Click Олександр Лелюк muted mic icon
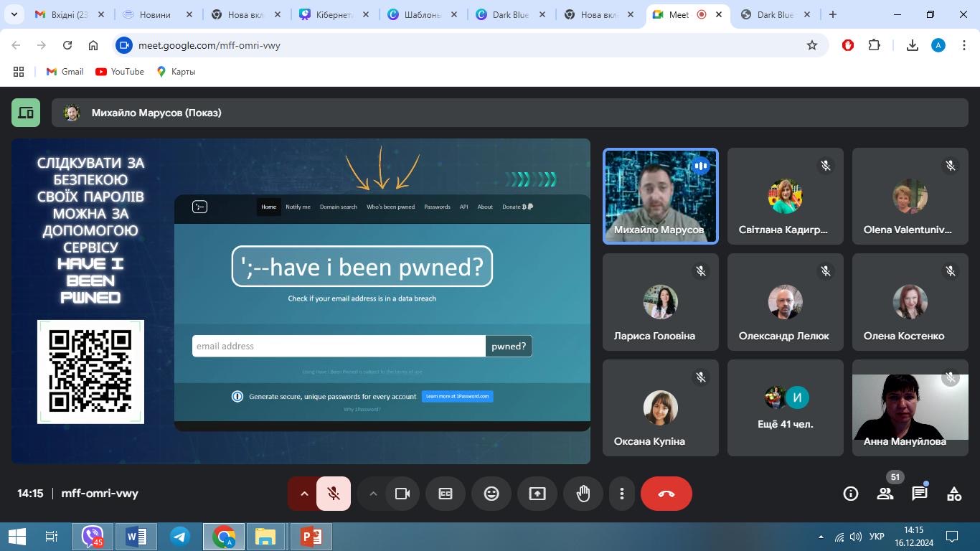The image size is (980, 551). point(826,271)
